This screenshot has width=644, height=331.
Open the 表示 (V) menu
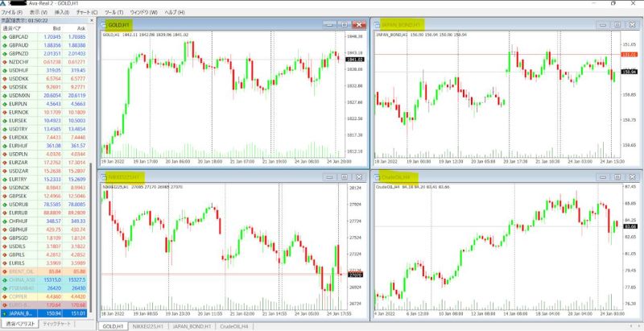[38, 12]
